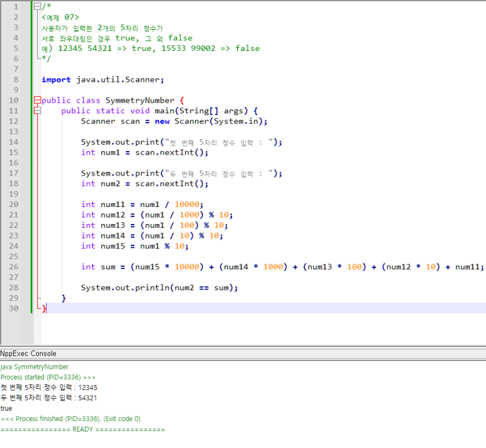Click the import java.util.Scanner line
The height and width of the screenshot is (448, 486).
click(x=102, y=80)
